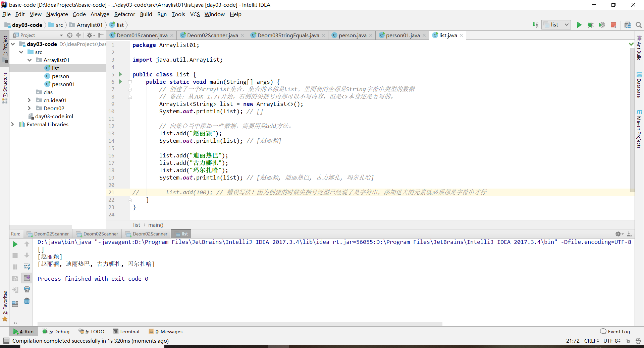The image size is (644, 348).
Task: Open the 'list' run configuration dropdown
Action: click(556, 25)
